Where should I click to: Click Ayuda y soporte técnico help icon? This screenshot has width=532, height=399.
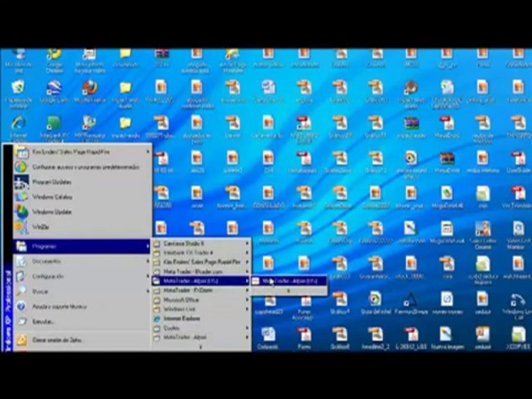(21, 306)
